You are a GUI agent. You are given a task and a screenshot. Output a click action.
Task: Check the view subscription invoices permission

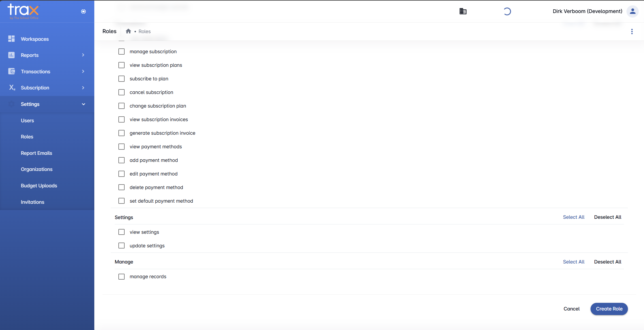[121, 119]
